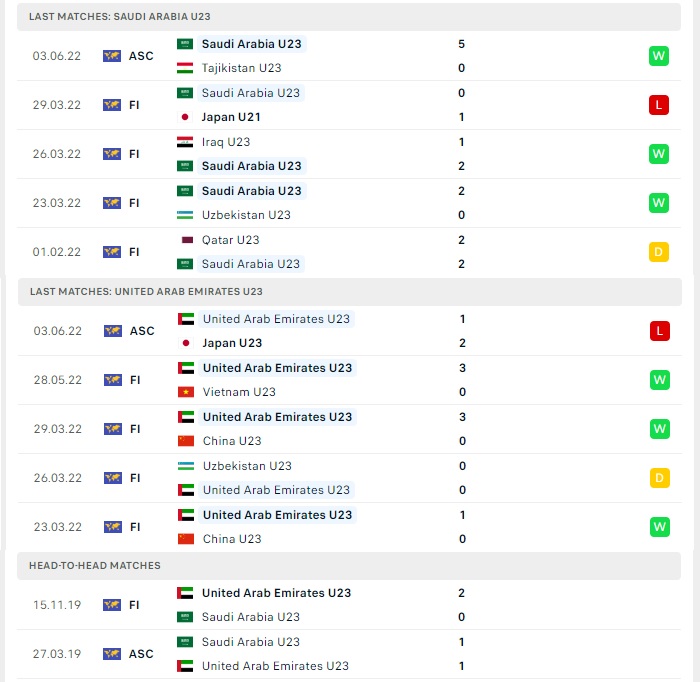700x682 pixels.
Task: Click the red L badge for UAE vs Japan U23
Action: coord(659,331)
